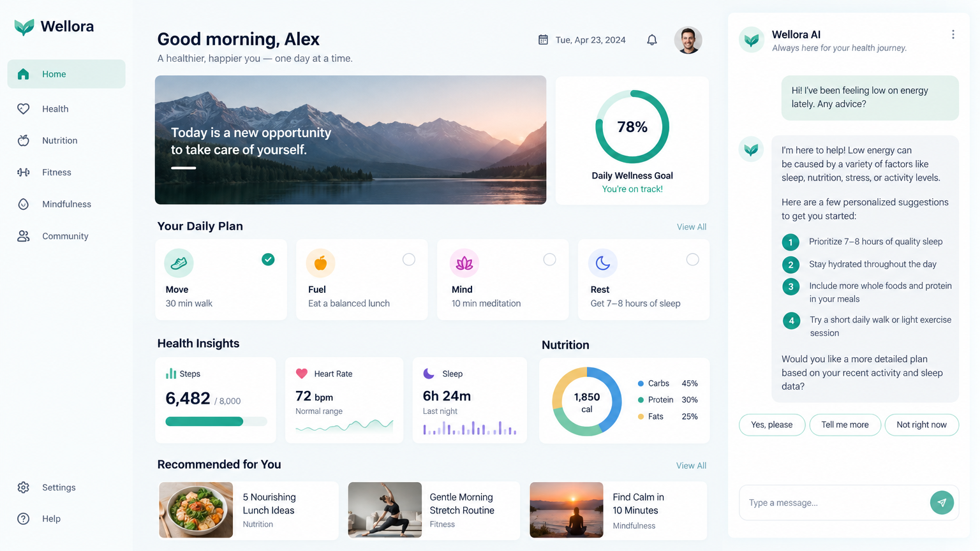The width and height of the screenshot is (980, 551).
Task: Open the Wellora AI more options menu
Action: pyautogui.click(x=953, y=34)
